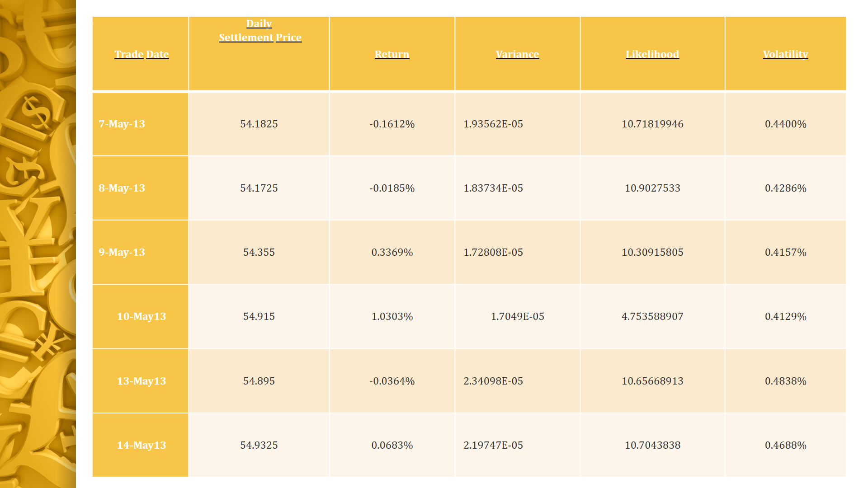Viewport: 868px width, 488px height.
Task: Click the Likelihood column header
Action: 652,54
